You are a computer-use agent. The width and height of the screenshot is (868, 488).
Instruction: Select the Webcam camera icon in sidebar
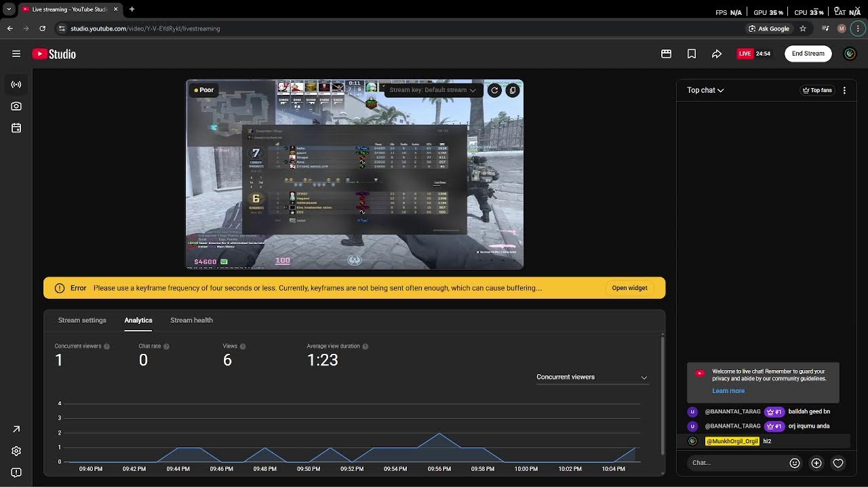[x=16, y=106]
